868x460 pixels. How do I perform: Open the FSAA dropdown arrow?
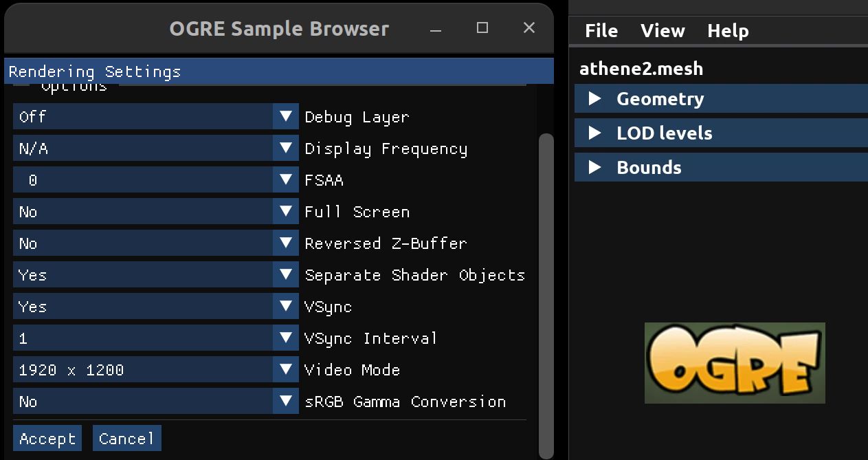click(x=286, y=180)
